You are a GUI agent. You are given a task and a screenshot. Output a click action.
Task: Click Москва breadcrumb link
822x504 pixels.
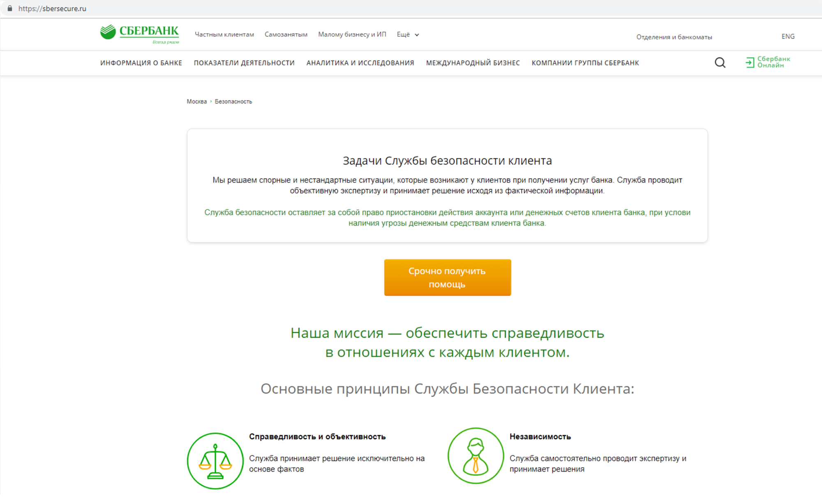[x=196, y=101]
